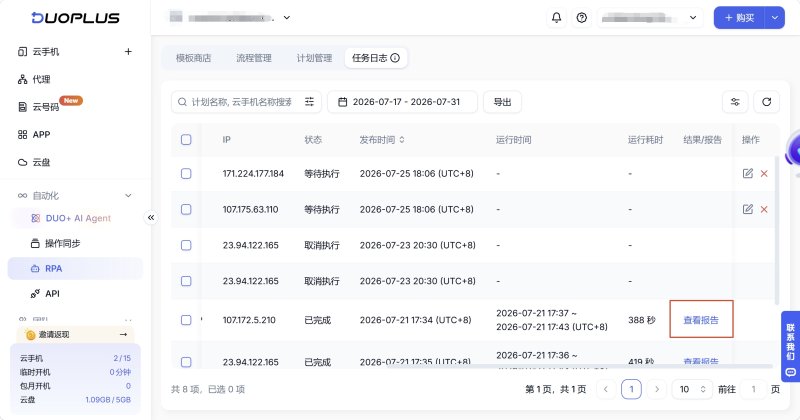Screen dimensions: 800x420
Task: Click 共 8 项 selection summary text
Action: 208,389
